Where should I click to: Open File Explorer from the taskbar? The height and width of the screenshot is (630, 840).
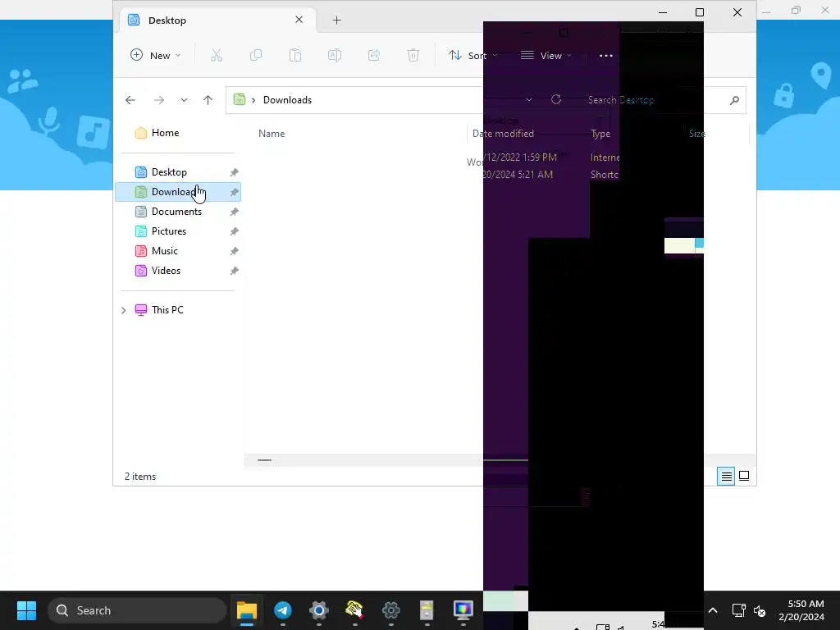coord(247,610)
